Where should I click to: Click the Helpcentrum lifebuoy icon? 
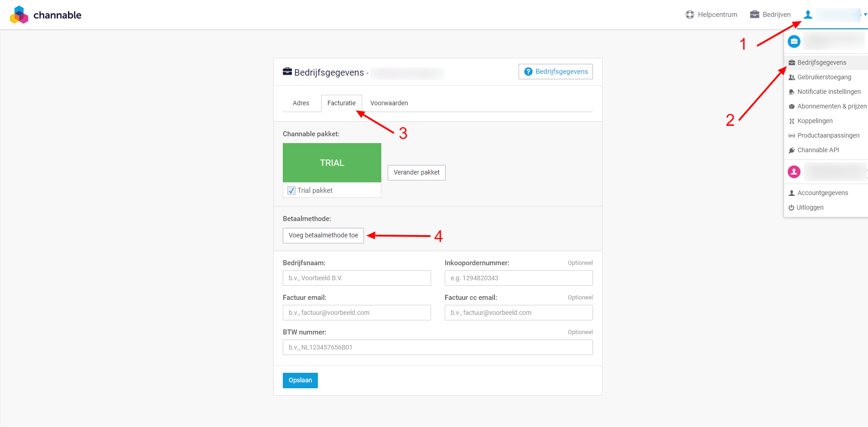coord(690,15)
